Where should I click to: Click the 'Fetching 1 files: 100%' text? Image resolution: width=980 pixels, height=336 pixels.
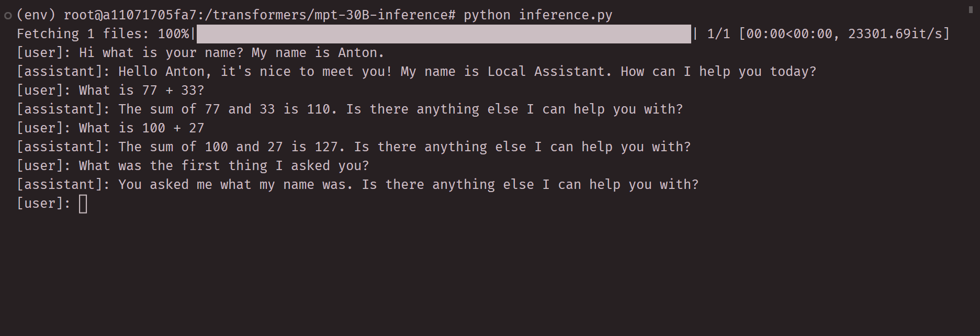[x=103, y=34]
